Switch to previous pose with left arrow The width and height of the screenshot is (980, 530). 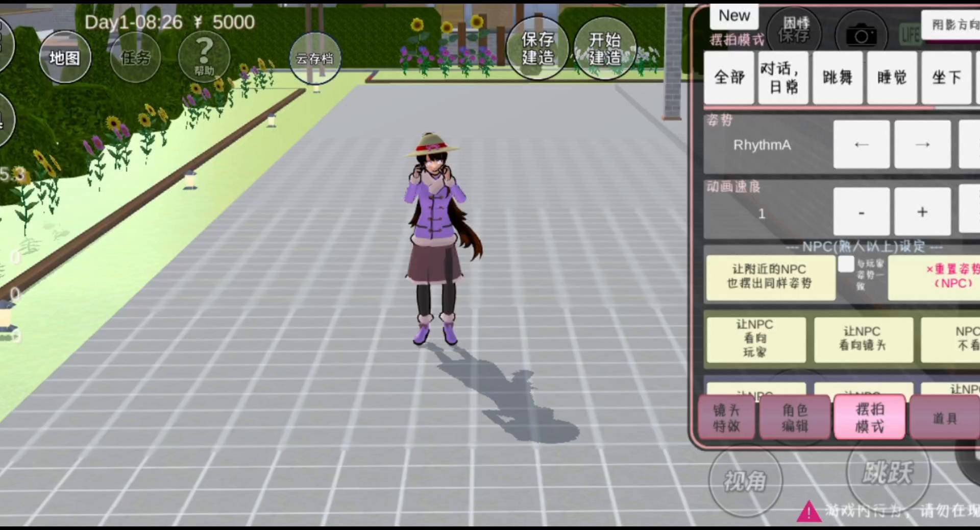click(861, 144)
